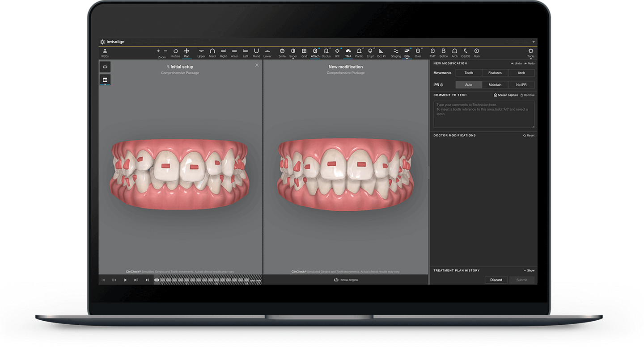Toggle the Grid overlay
Image resolution: width=644 pixels, height=352 pixels.
pos(304,53)
